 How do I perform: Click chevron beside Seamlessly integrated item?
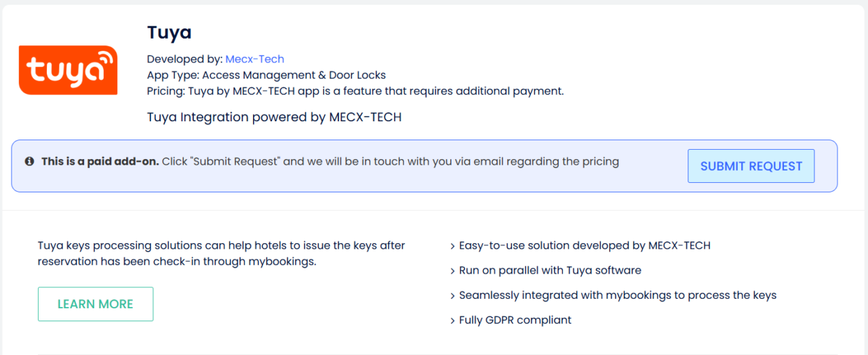[x=452, y=296]
